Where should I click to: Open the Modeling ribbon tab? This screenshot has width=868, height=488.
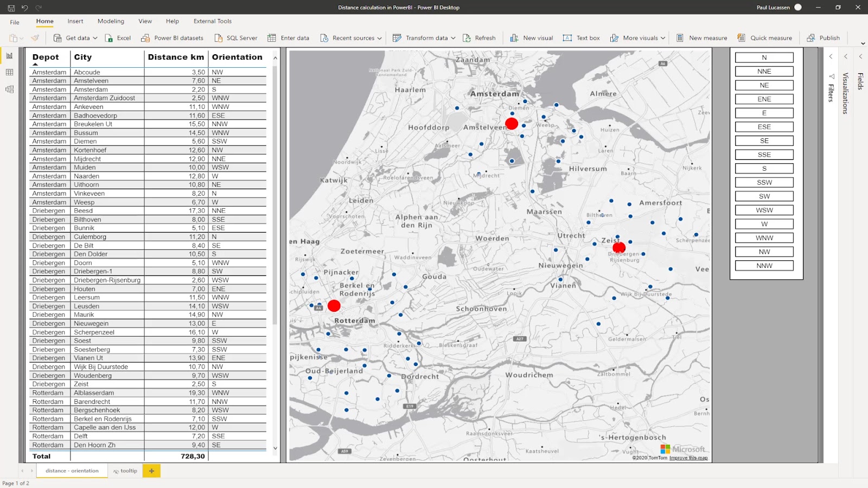click(111, 21)
